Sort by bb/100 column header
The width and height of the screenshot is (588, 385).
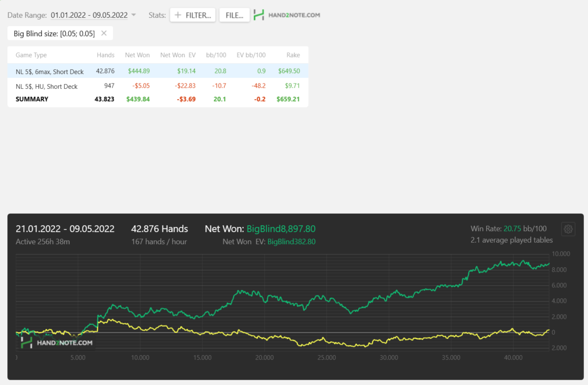tap(216, 55)
